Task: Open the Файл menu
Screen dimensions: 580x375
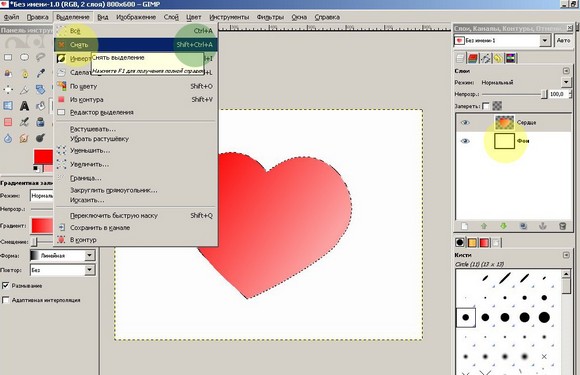Action: (x=11, y=17)
